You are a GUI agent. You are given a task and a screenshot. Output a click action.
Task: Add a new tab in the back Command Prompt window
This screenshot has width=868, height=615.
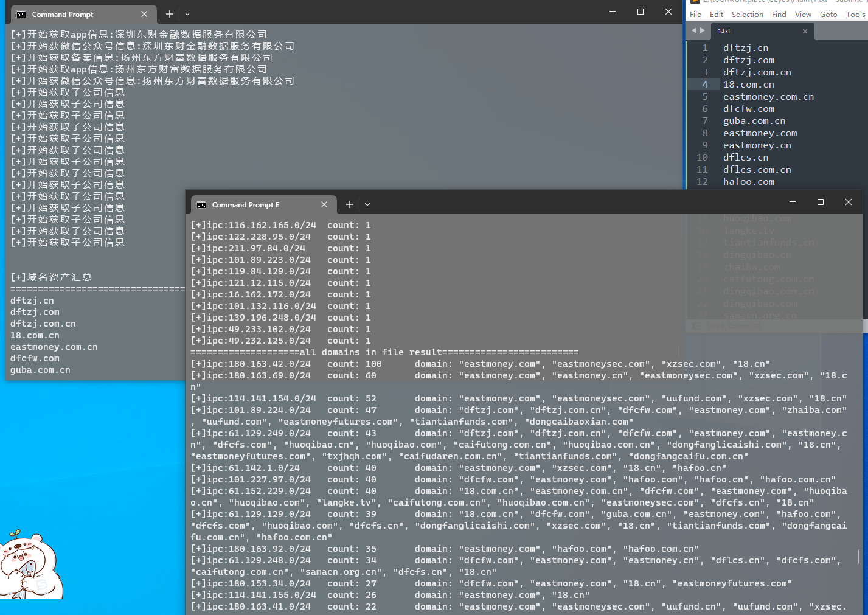click(x=170, y=14)
